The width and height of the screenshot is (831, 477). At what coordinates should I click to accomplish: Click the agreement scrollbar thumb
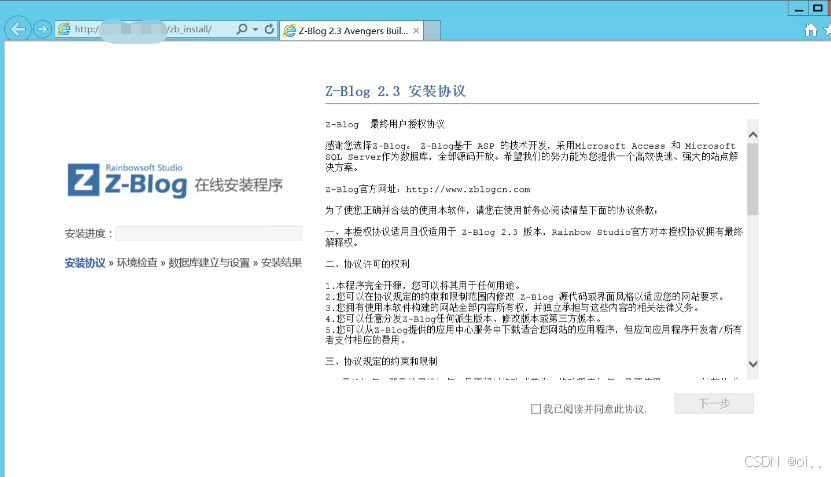click(753, 179)
